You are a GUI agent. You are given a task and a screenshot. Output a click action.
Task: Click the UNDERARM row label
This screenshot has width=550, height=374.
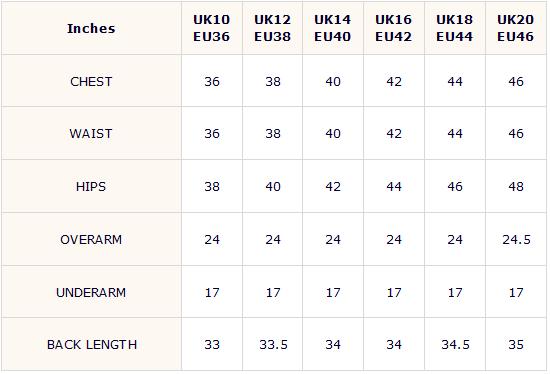[91, 293]
